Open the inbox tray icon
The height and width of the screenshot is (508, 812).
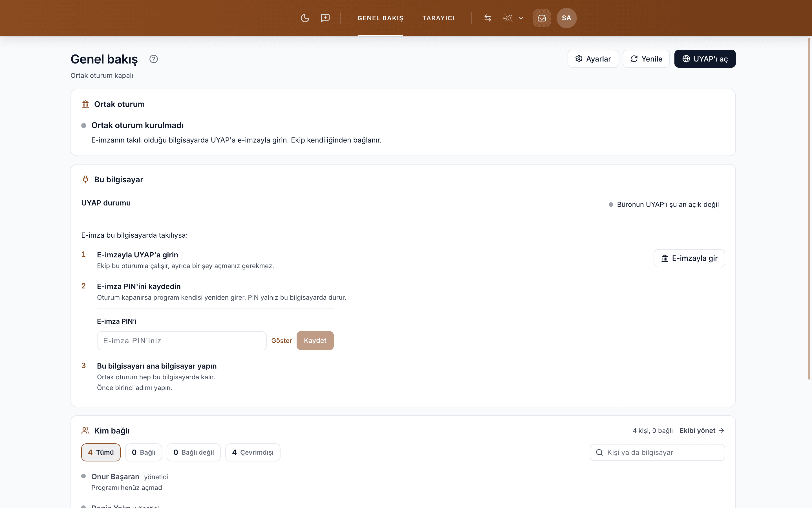542,18
